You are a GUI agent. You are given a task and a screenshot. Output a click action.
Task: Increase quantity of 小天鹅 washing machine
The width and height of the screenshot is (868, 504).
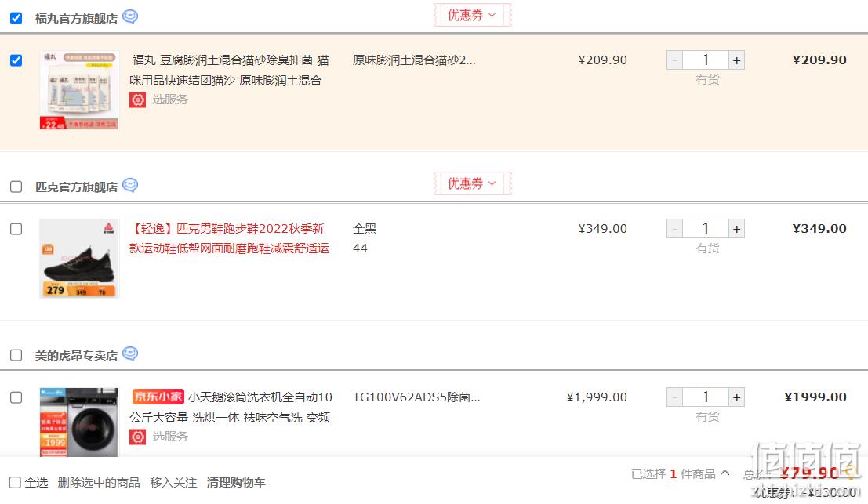736,397
